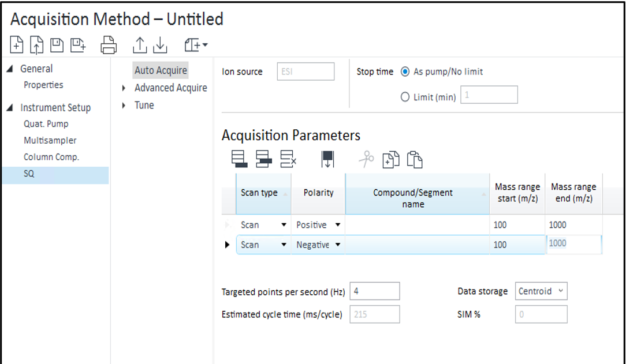The image size is (626, 364).
Task: Open Scan type dropdown in Negative row
Action: click(x=284, y=245)
